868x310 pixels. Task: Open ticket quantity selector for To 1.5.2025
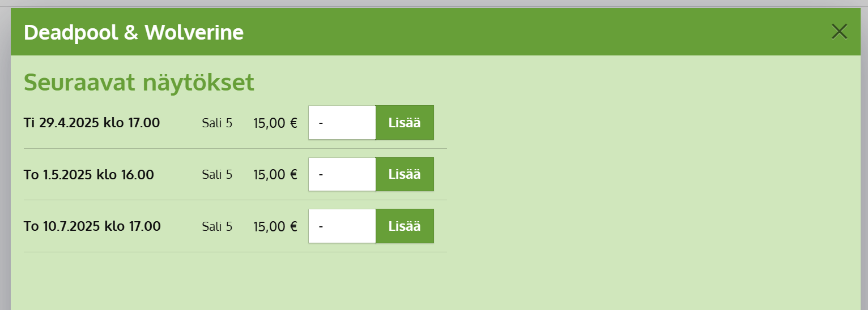coord(342,174)
